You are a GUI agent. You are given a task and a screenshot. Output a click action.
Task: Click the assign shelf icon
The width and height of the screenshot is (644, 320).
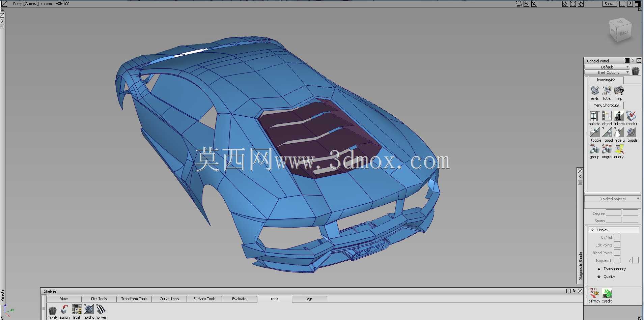[x=64, y=310]
